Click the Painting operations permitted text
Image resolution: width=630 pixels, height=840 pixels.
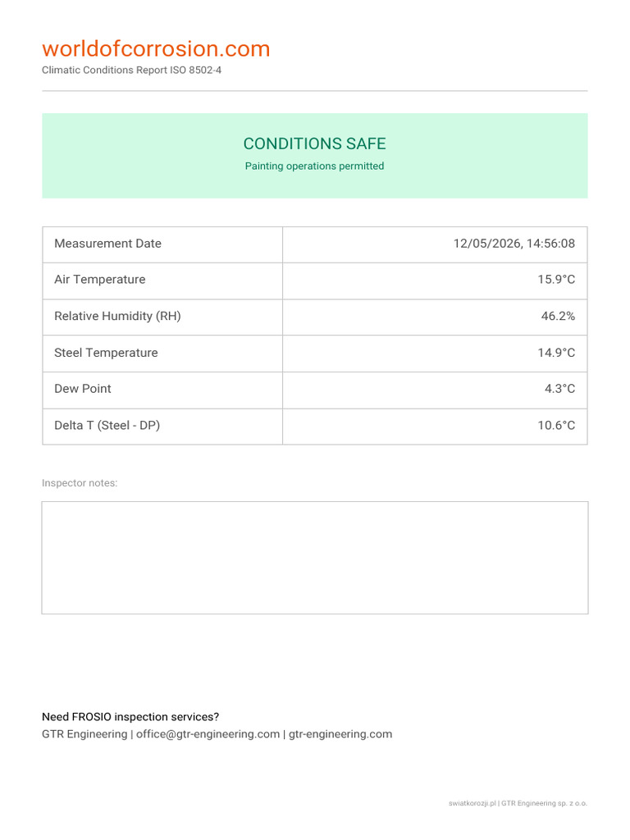pos(314,166)
